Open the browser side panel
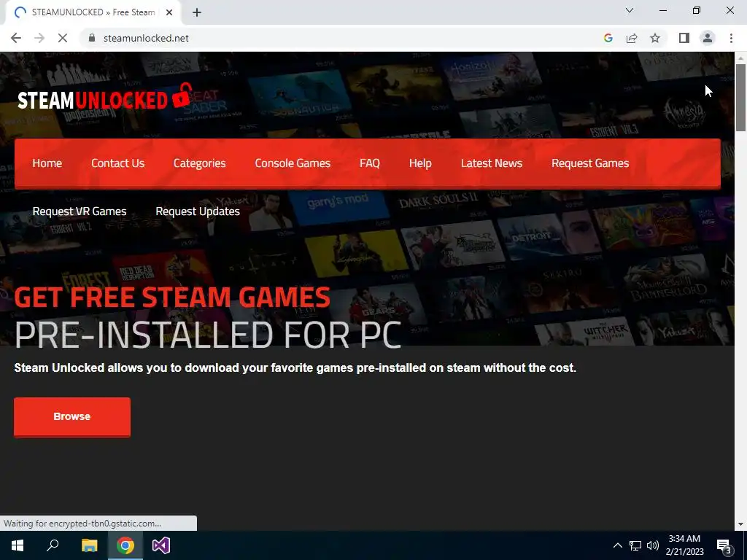This screenshot has width=747, height=560. [x=684, y=38]
